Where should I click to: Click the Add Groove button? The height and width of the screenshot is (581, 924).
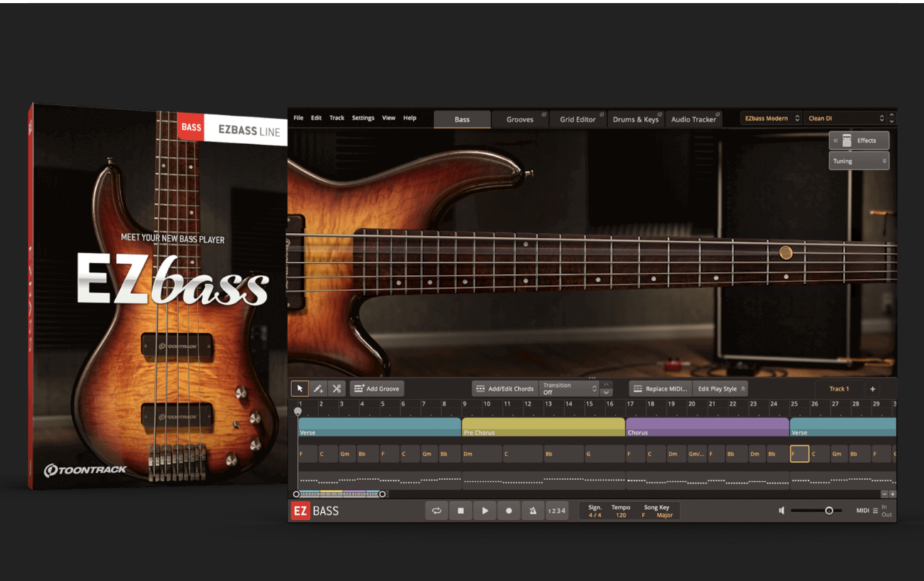pos(377,389)
